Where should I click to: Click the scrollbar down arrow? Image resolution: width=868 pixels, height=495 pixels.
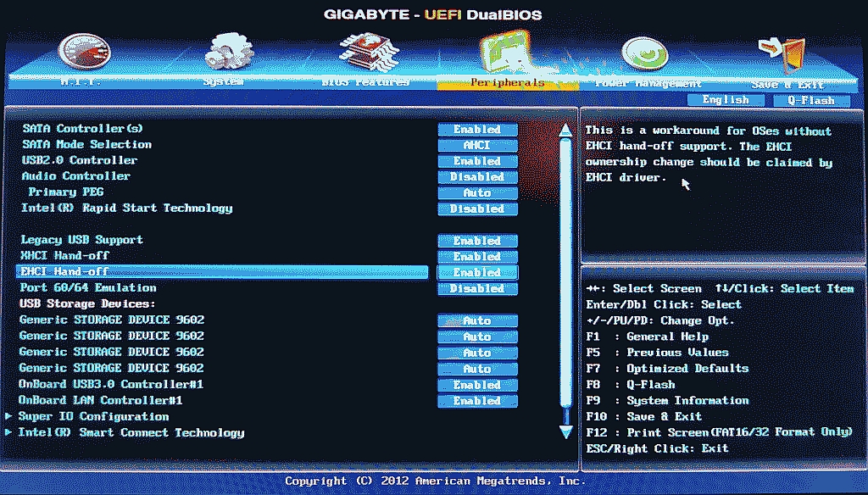tap(565, 432)
